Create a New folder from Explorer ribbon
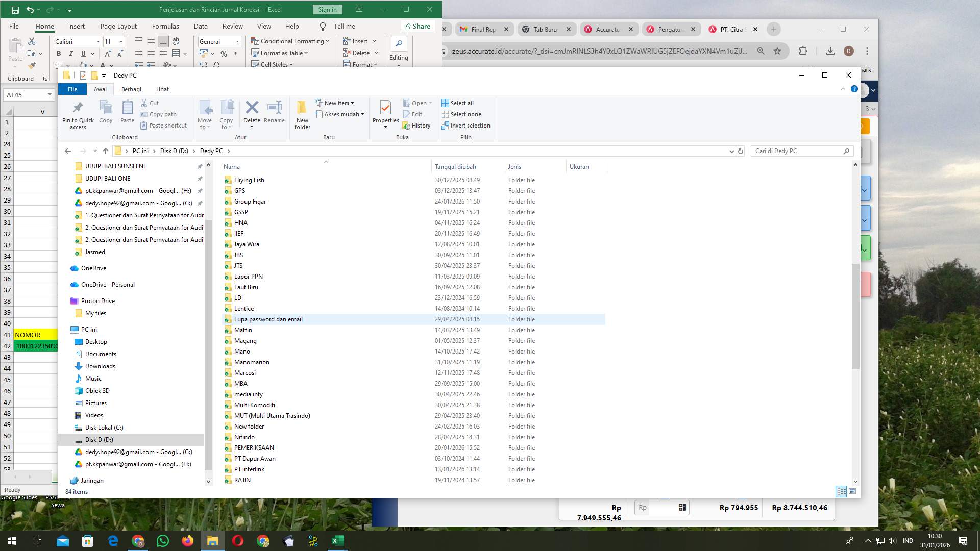 tap(302, 113)
